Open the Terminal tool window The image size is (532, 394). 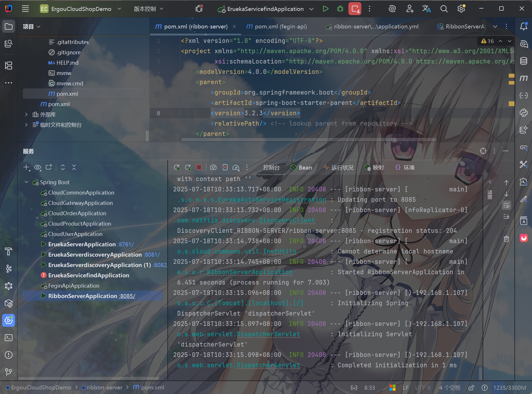pos(9,338)
